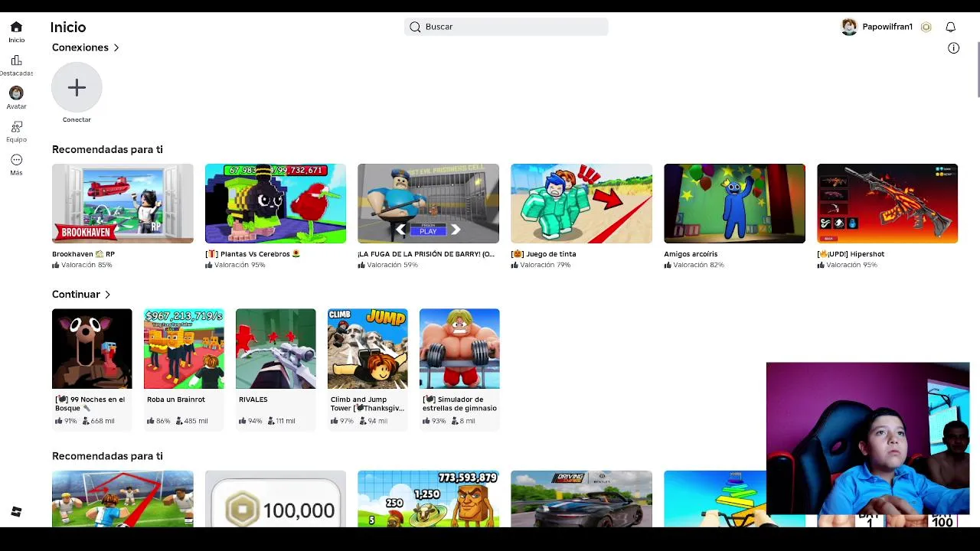Click the Continuar heading

[x=76, y=295]
